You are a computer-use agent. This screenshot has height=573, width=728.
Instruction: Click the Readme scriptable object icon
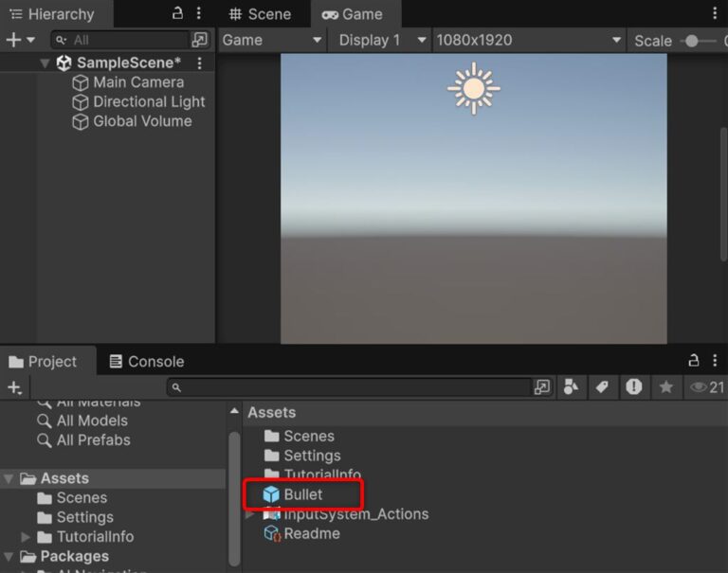272,533
